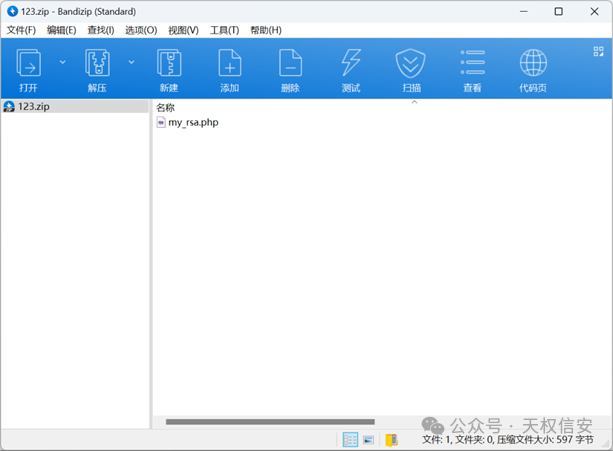Click the Code page (代码页) globe icon
The width and height of the screenshot is (613, 451).
coord(533,63)
